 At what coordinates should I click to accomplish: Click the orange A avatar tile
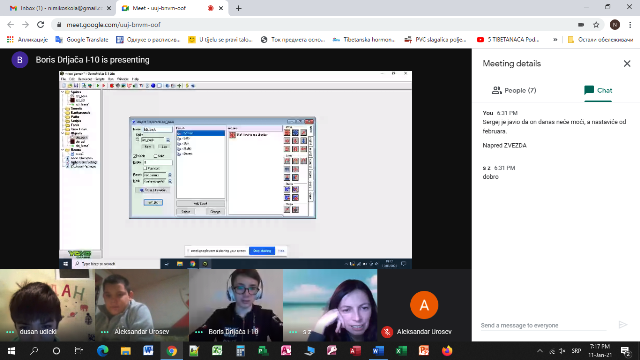pos(424,305)
